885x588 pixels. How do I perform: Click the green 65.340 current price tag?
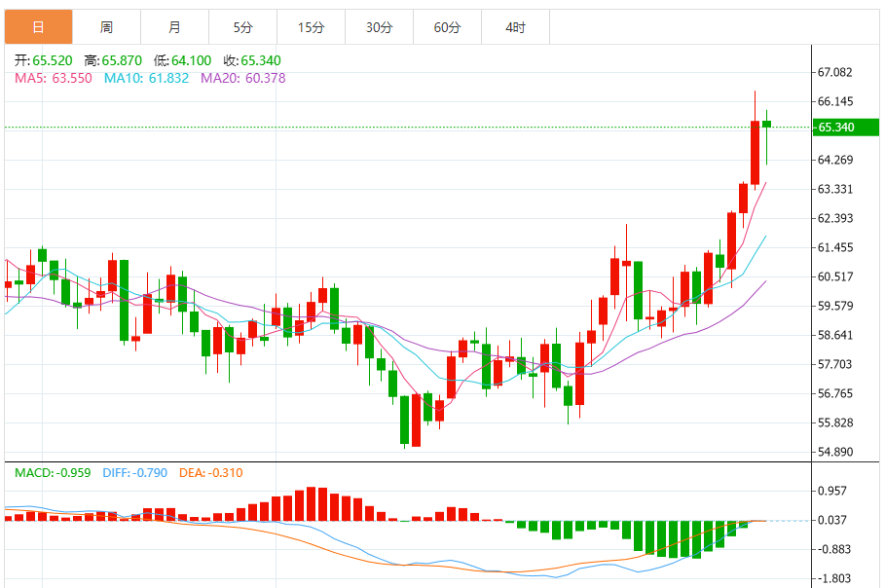click(836, 128)
